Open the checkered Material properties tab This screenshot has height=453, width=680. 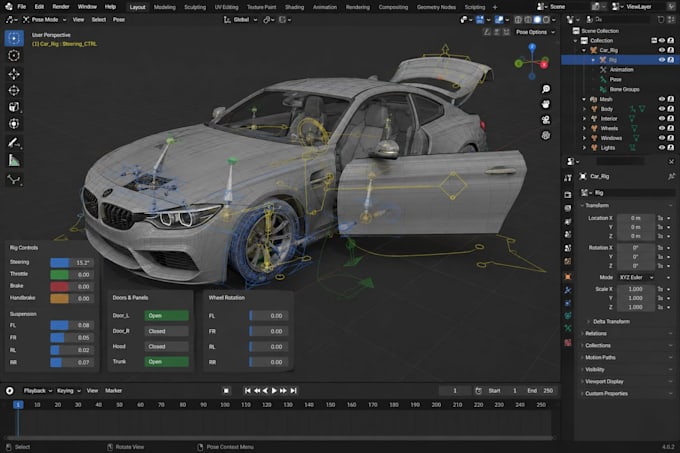point(568,342)
